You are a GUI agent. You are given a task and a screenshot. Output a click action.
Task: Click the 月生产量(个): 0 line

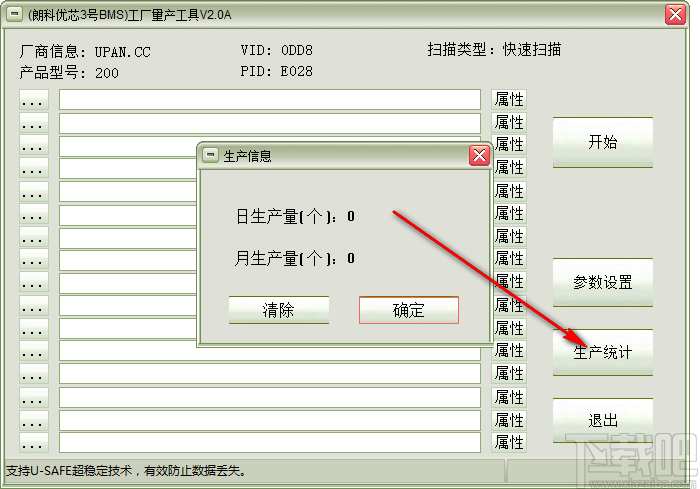[x=295, y=259]
